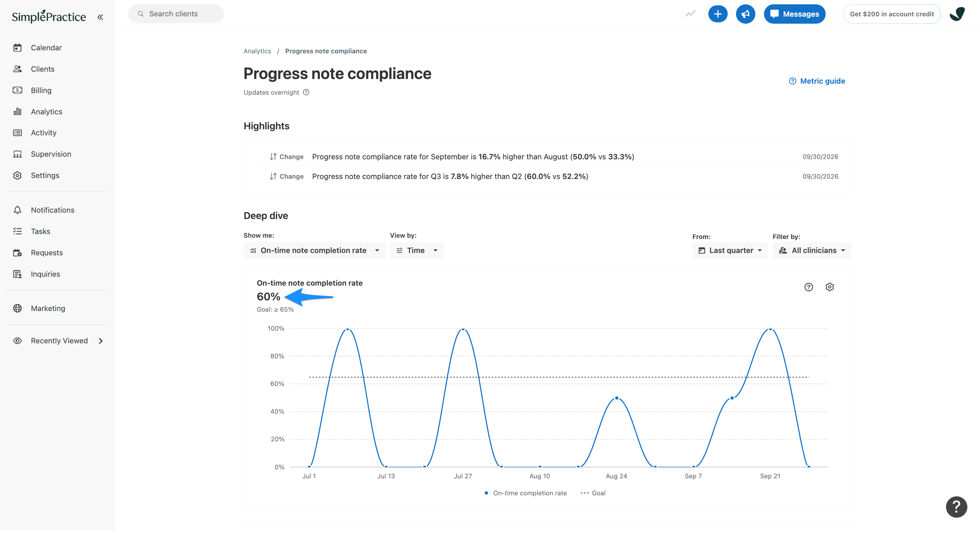Image resolution: width=980 pixels, height=544 pixels.
Task: Click the blue plus create button
Action: click(x=717, y=14)
